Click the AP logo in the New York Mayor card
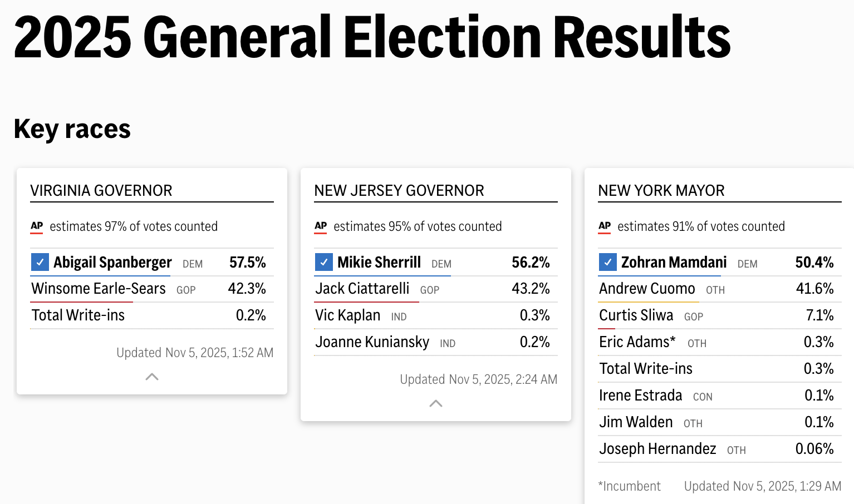The width and height of the screenshot is (854, 504). (x=604, y=226)
